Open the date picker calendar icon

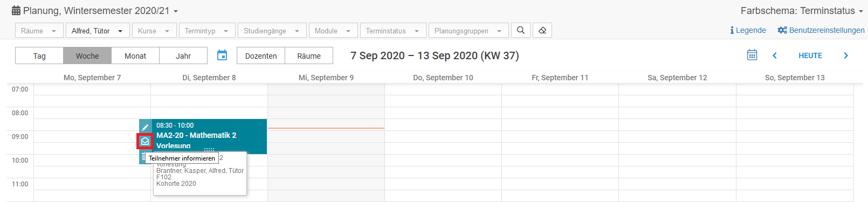click(222, 55)
